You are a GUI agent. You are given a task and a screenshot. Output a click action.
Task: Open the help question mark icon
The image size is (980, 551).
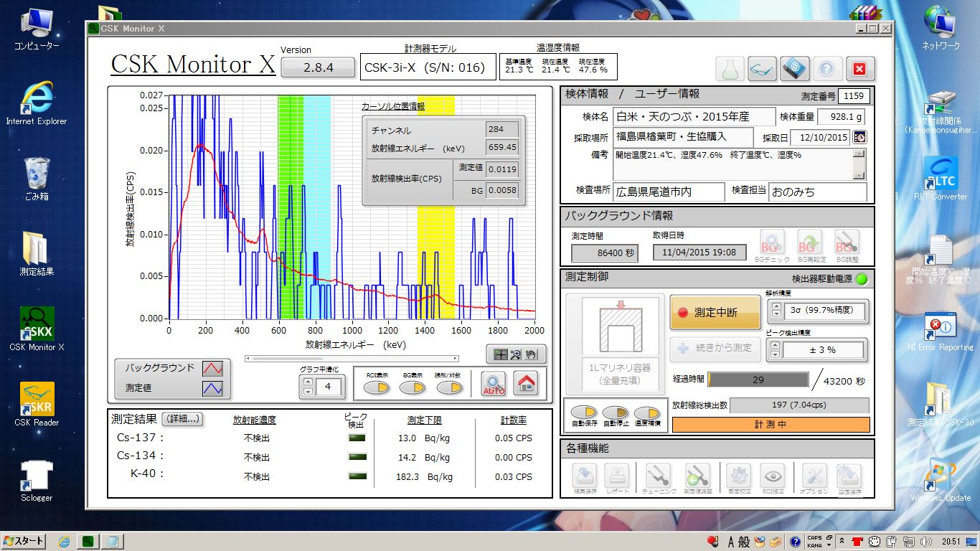pos(827,69)
